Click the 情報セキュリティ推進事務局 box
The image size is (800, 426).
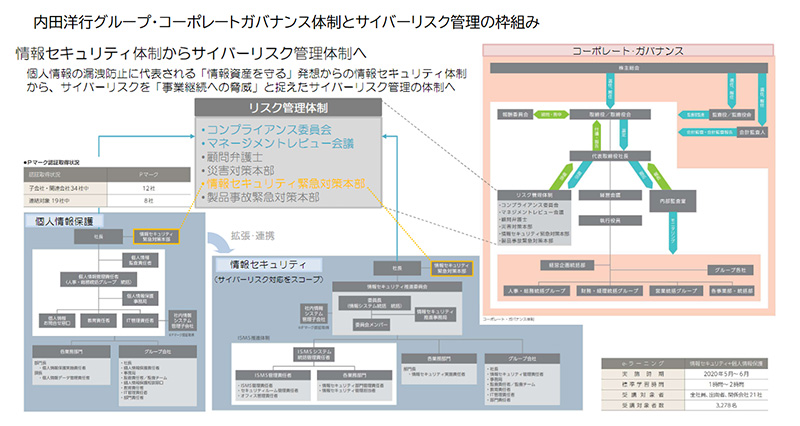(435, 314)
